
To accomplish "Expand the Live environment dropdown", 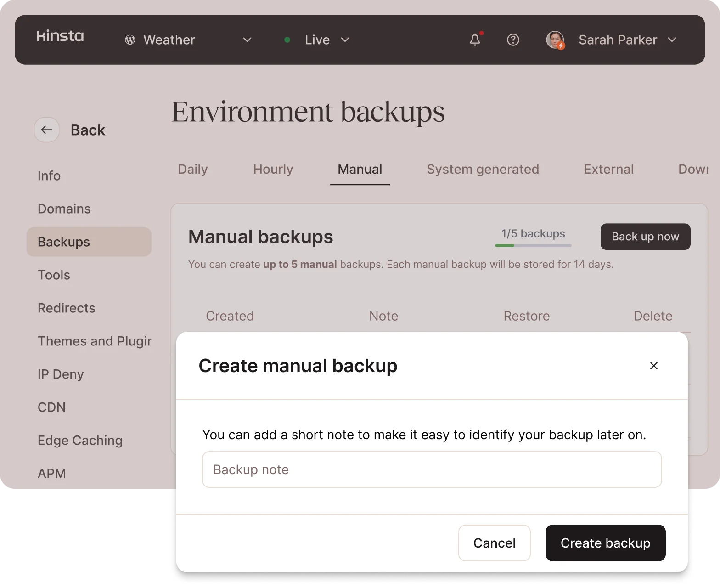I will [x=345, y=40].
